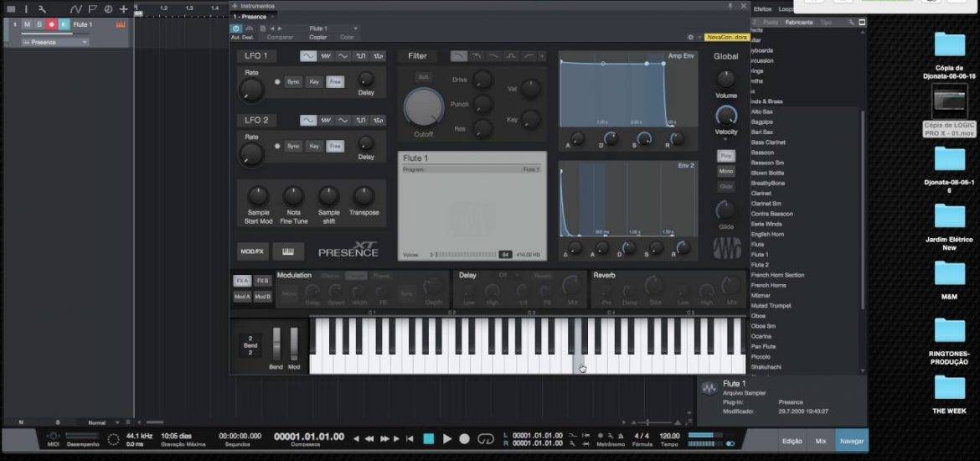Click the wrench track options icon
Viewport: 980px width, 461px height.
(42, 8)
